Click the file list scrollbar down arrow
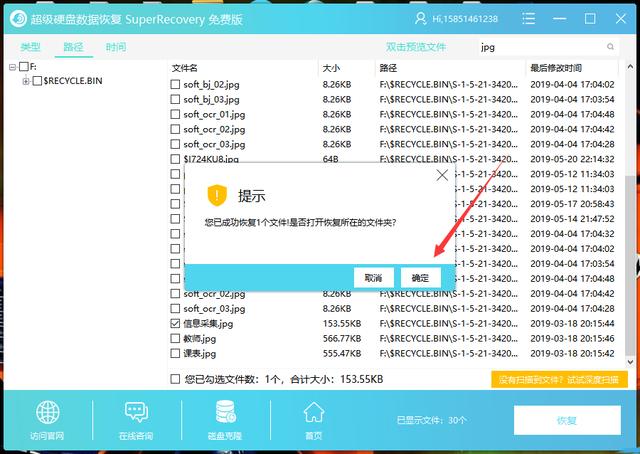 point(630,361)
